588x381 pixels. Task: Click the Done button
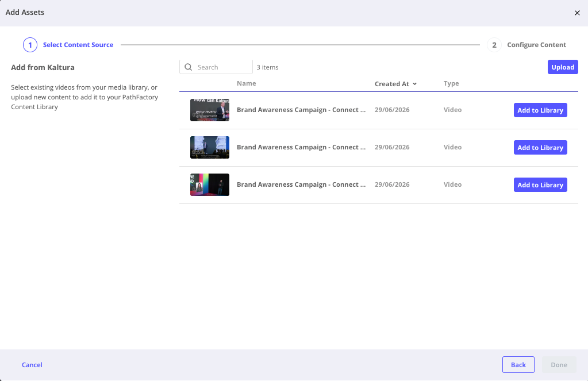click(559, 365)
